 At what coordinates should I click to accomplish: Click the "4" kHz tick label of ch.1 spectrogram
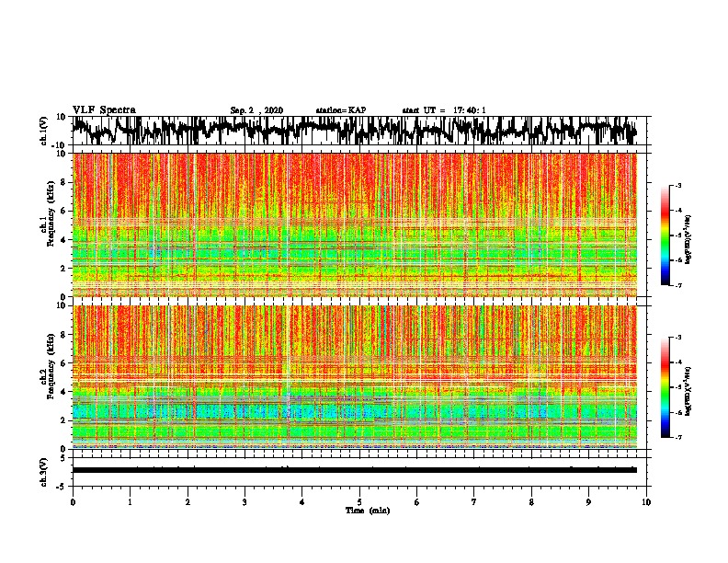coord(63,240)
